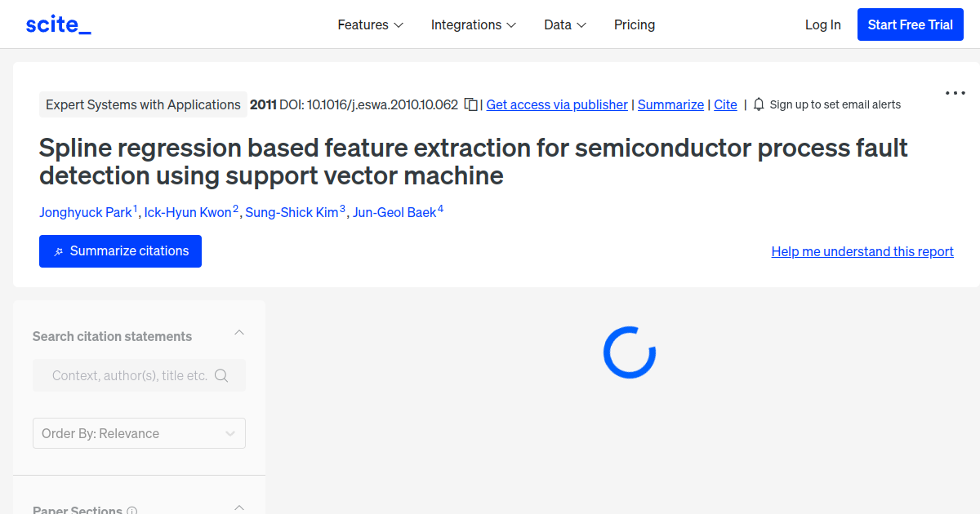Click the Summarize citations button
The image size is (980, 514).
[x=120, y=251]
